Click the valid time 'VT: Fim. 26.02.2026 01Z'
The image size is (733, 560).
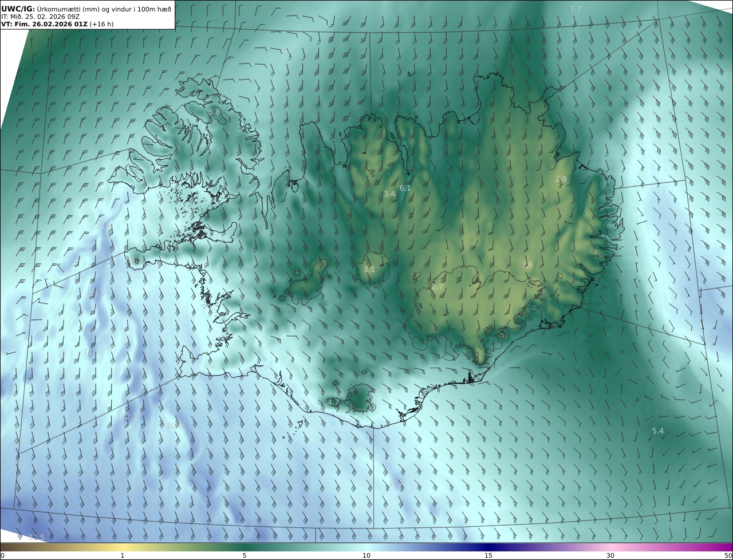click(x=45, y=25)
